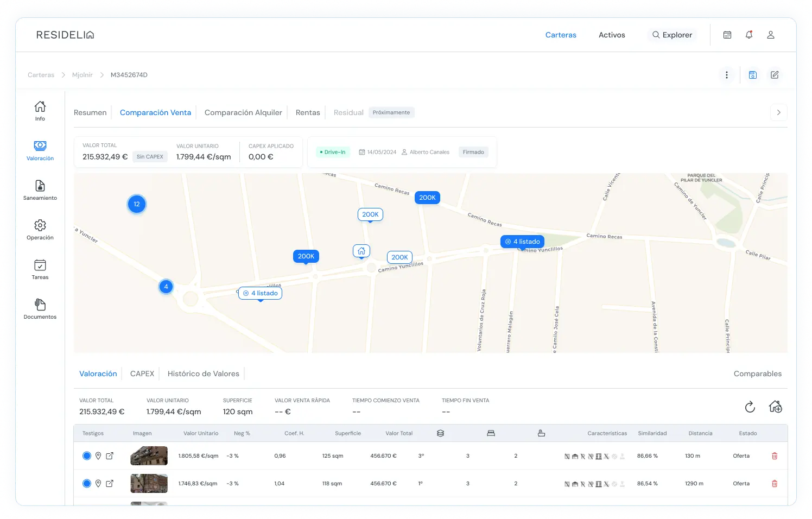This screenshot has width=812, height=519.
Task: Toggle radio for 1.805,58 €/sqm row
Action: (87, 455)
